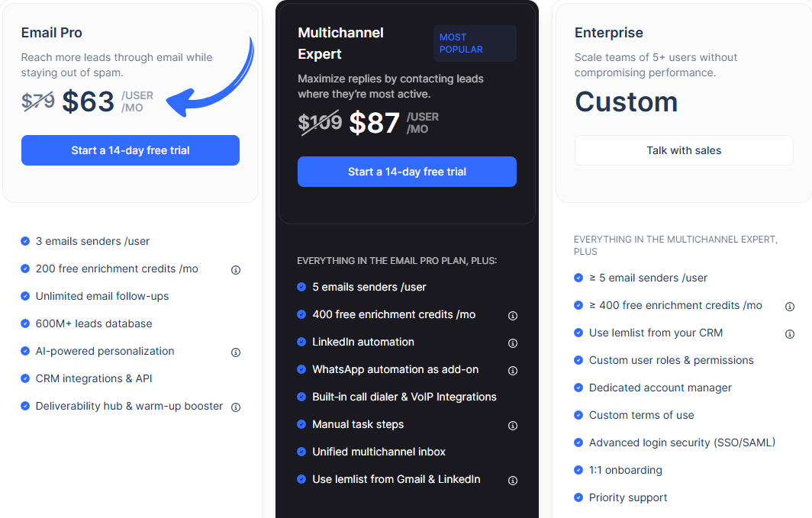812x518 pixels.
Task: Click the info icon beside 400 free enrichment credits
Action: point(513,315)
